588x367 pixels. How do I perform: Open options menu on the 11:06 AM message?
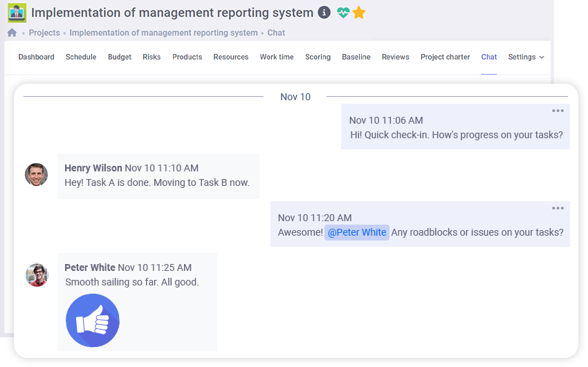tap(558, 111)
